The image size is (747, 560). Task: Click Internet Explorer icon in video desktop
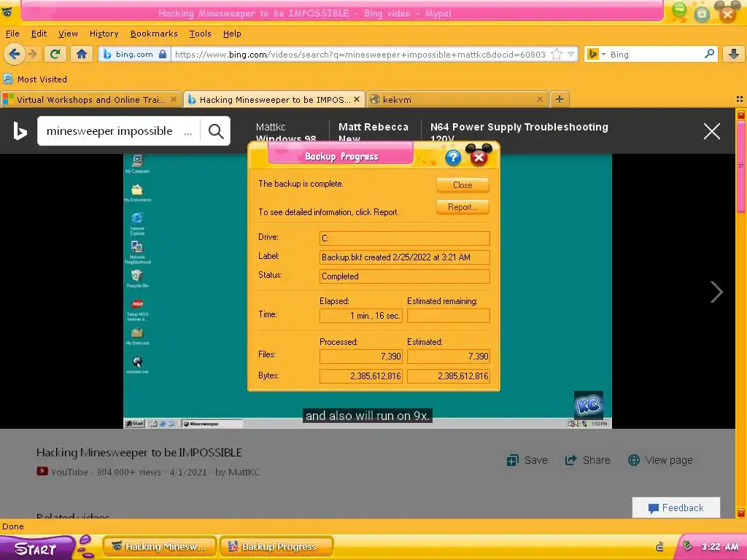pos(137,223)
